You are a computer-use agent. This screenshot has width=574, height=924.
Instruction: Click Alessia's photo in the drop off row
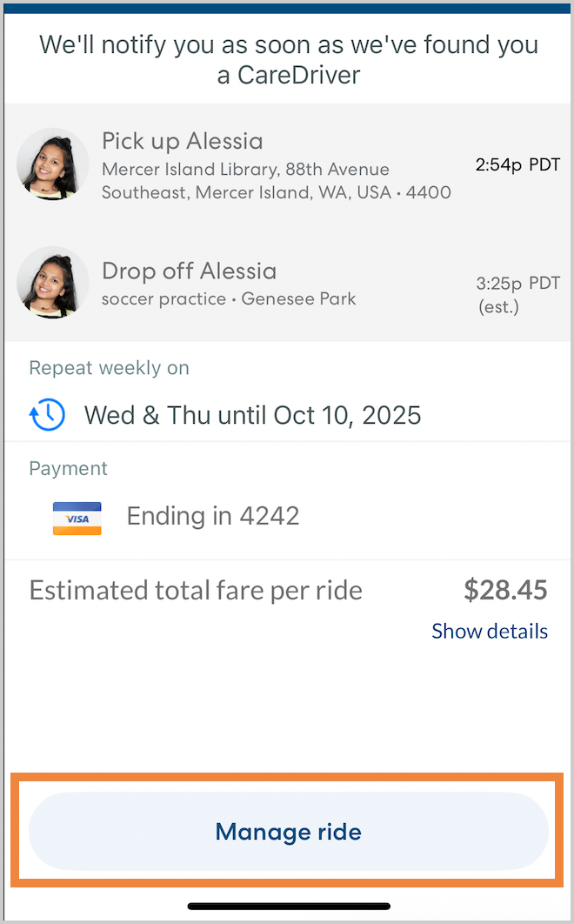pos(52,283)
